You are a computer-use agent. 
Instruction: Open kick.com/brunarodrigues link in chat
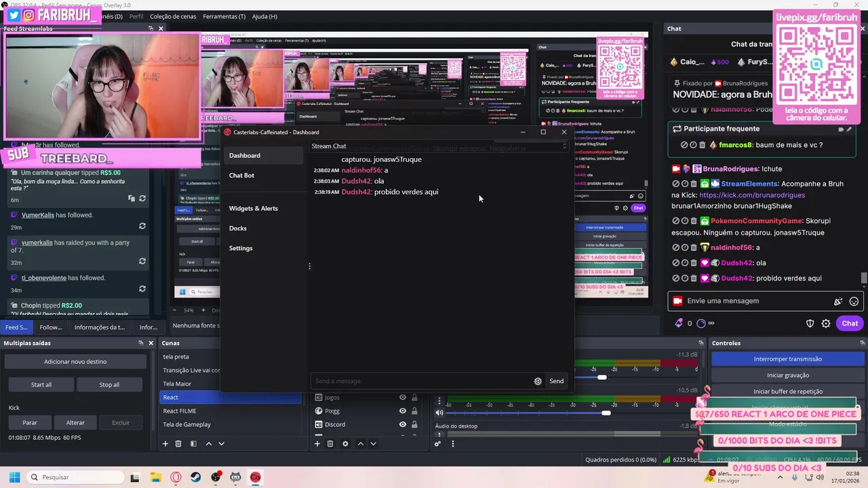coord(752,195)
